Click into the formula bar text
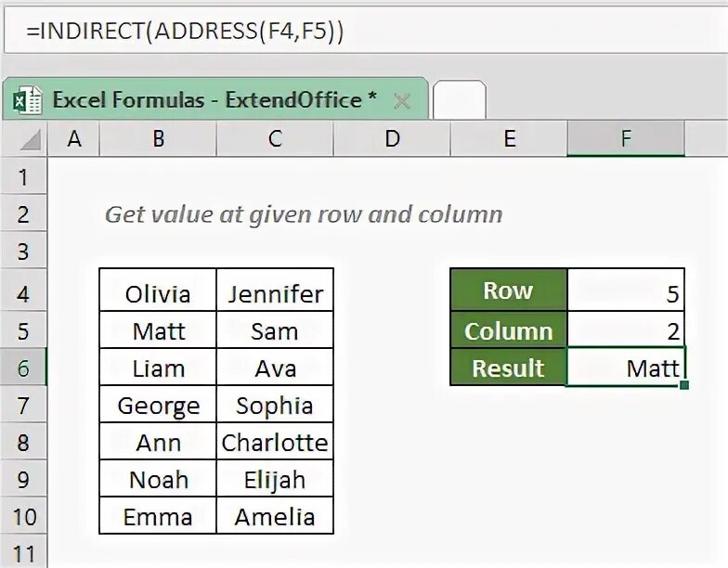The height and width of the screenshot is (568, 728). point(186,31)
